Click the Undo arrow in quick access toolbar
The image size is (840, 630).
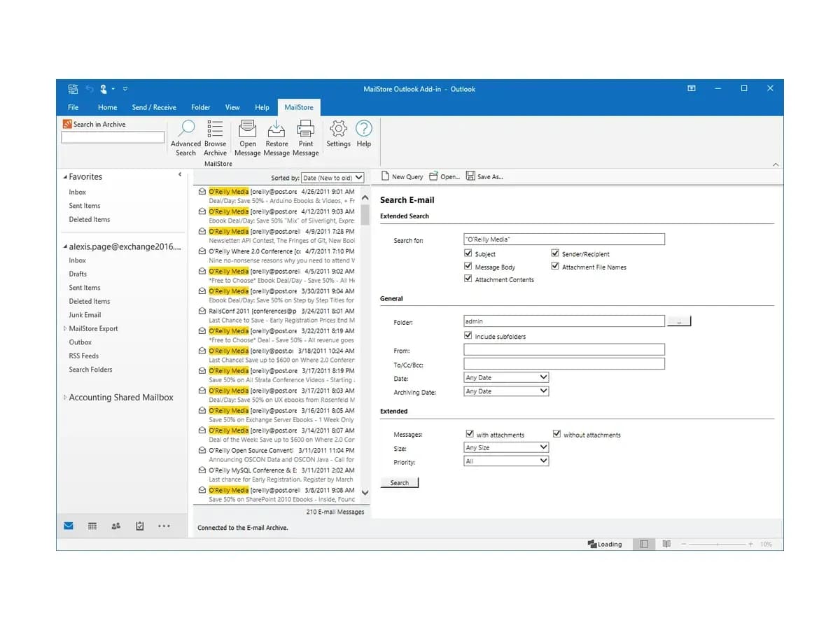click(90, 89)
